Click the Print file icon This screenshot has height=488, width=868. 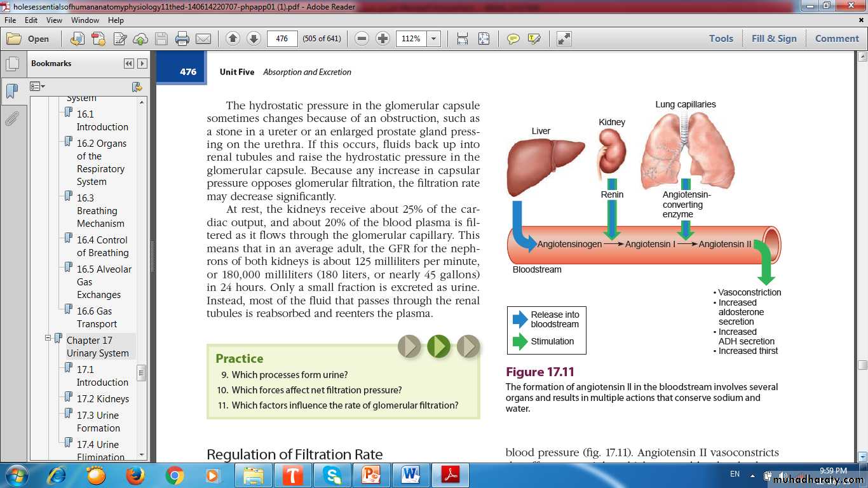[182, 39]
